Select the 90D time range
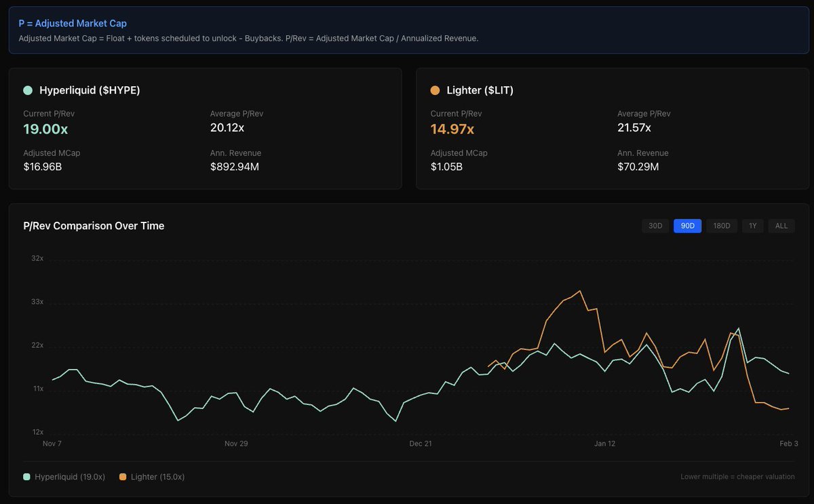The image size is (814, 504). point(687,226)
